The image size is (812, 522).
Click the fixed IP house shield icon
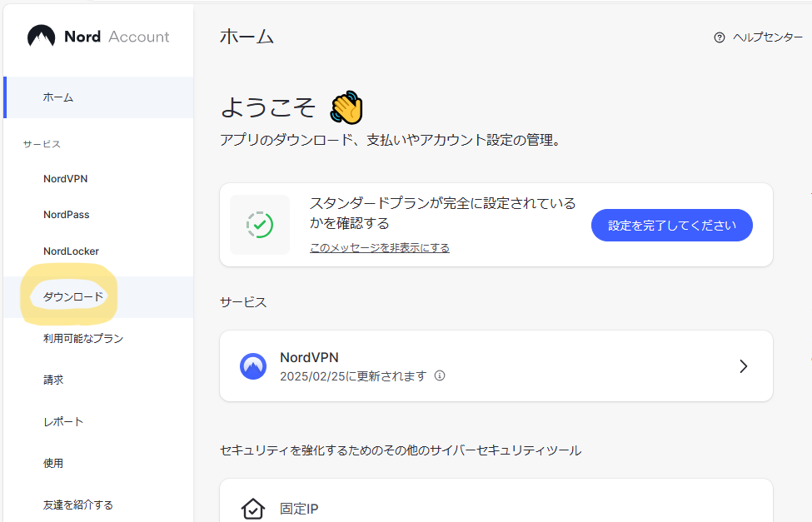[253, 509]
